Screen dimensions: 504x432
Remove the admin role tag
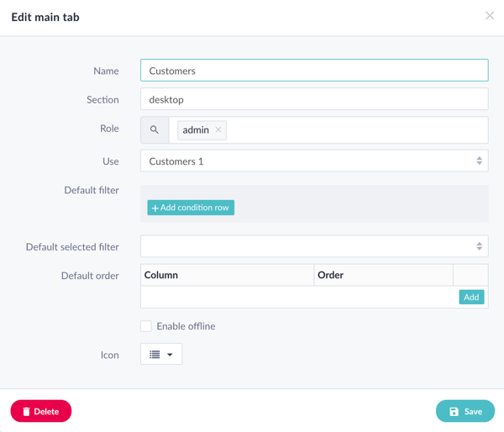pos(218,130)
